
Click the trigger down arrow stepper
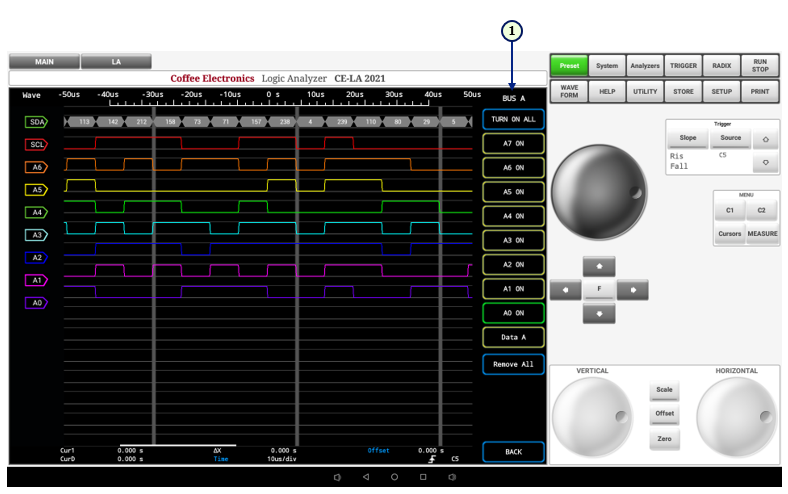(x=765, y=162)
